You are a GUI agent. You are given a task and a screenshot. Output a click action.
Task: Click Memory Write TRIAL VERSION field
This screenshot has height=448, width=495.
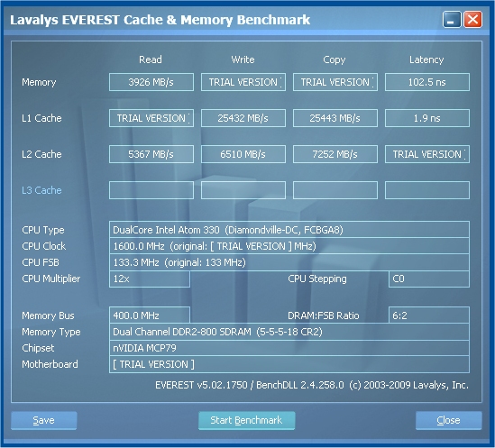point(243,82)
